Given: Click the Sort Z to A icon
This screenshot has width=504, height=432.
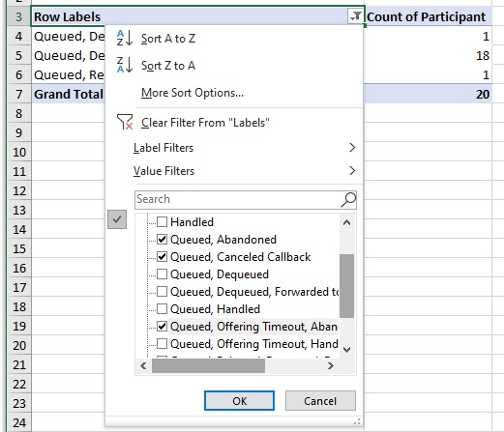Looking at the screenshot, I should [125, 65].
